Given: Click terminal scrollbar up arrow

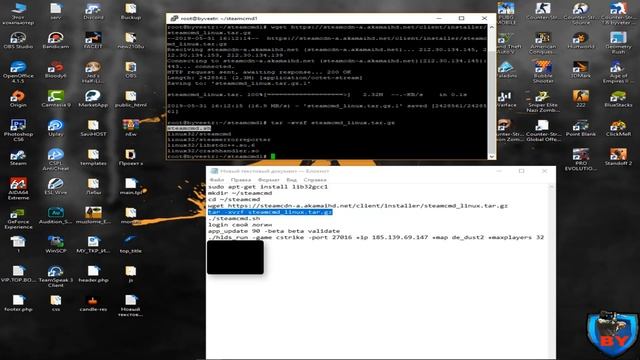Looking at the screenshot, I should click(491, 27).
